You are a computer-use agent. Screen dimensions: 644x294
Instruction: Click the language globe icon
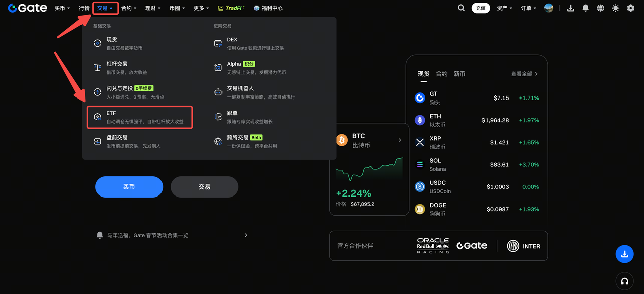[600, 8]
